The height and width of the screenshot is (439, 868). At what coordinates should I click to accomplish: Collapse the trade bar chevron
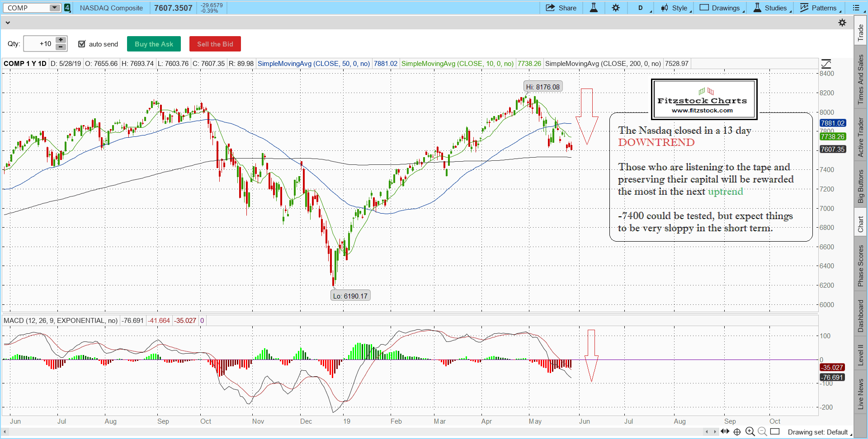8,23
